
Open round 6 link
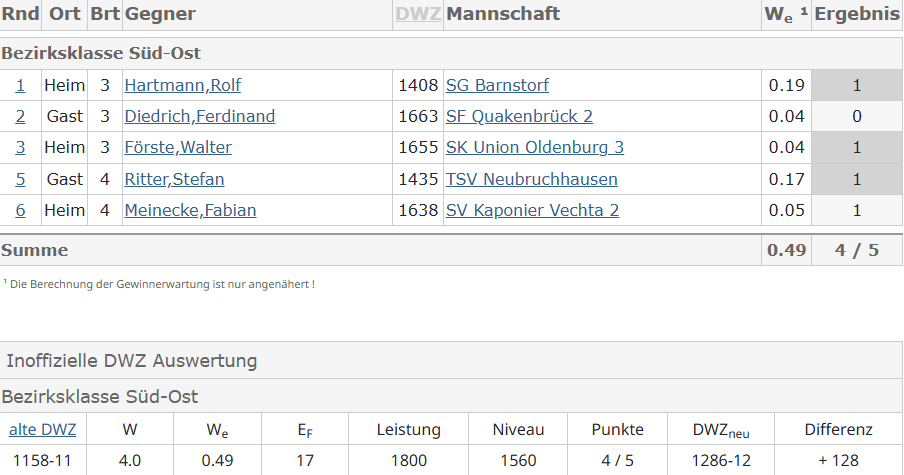point(20,211)
